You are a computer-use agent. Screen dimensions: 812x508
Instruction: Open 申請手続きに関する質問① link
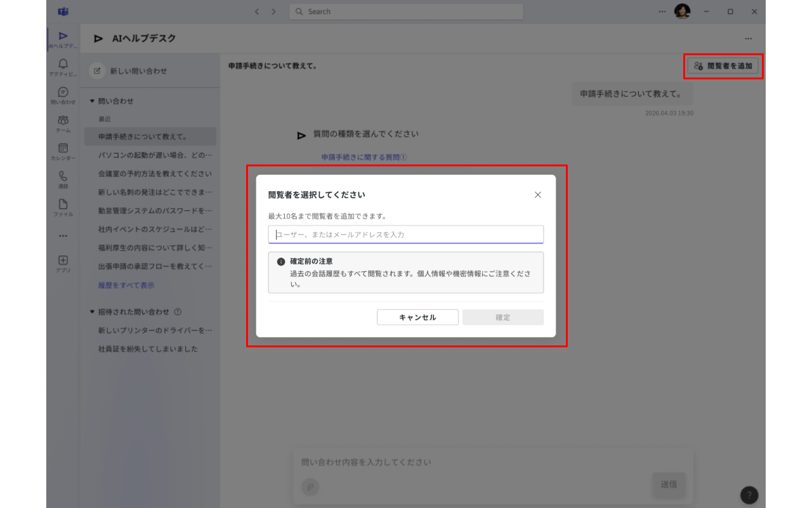363,157
